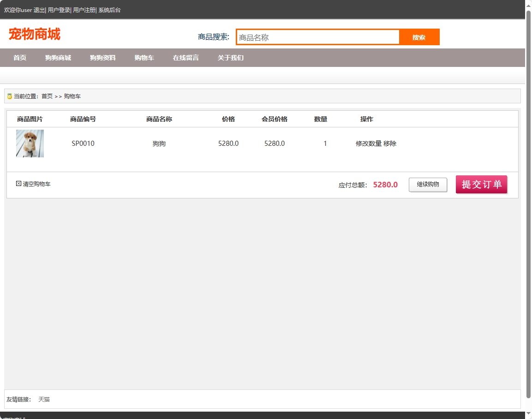Go to 狗狗资料 in navigation

point(103,58)
